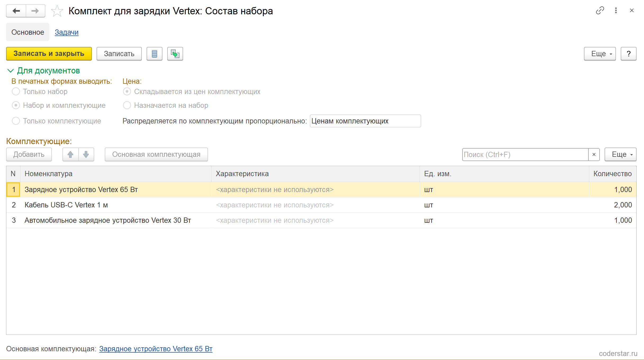This screenshot has height=360, width=644.
Task: Click the N column header
Action: pos(13,174)
